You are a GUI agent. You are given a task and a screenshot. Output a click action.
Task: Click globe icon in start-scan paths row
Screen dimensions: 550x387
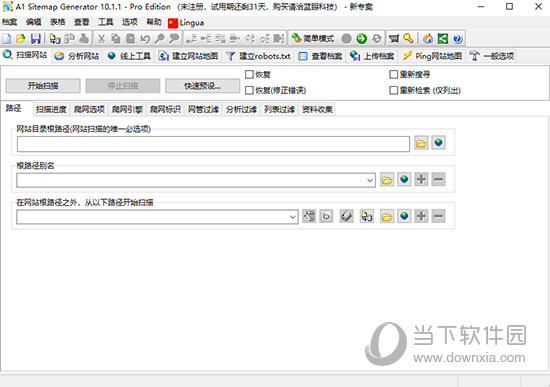[x=404, y=216]
